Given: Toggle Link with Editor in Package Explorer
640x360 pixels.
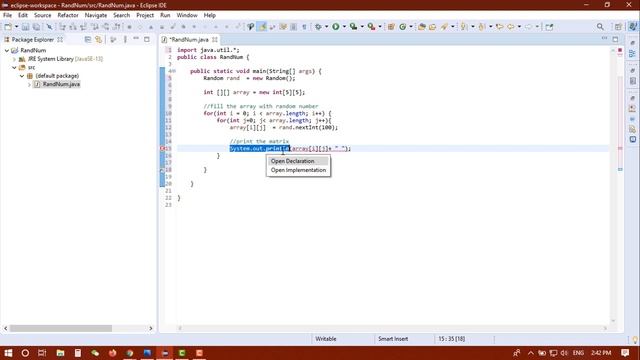Looking at the screenshot, I should pos(98,39).
